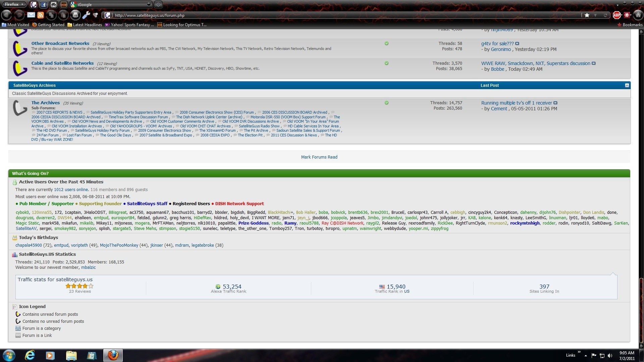Open Windows Explorer folder on taskbar

click(x=71, y=355)
